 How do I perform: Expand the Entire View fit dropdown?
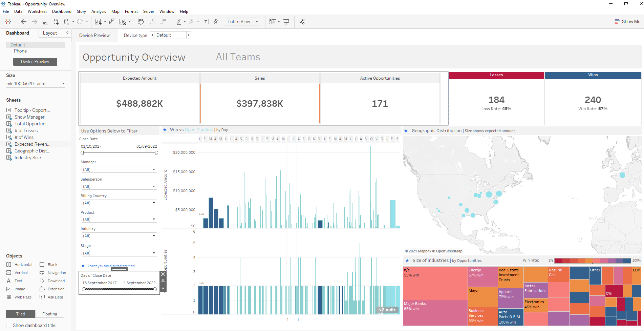click(257, 22)
